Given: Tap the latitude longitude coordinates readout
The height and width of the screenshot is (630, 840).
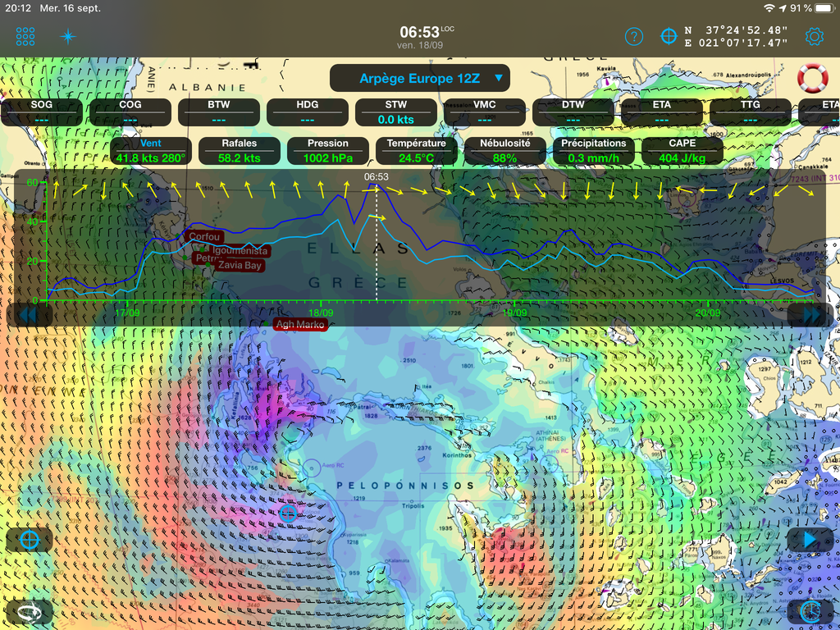Looking at the screenshot, I should [x=736, y=36].
